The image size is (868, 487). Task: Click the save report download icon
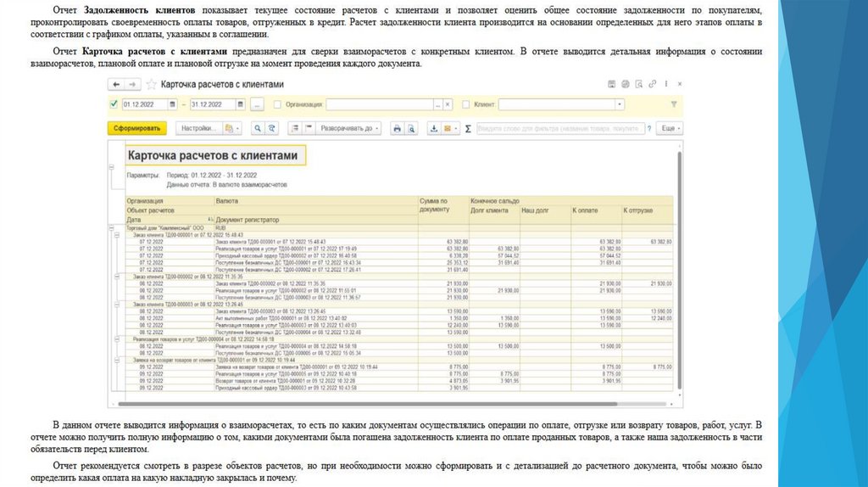pyautogui.click(x=434, y=128)
